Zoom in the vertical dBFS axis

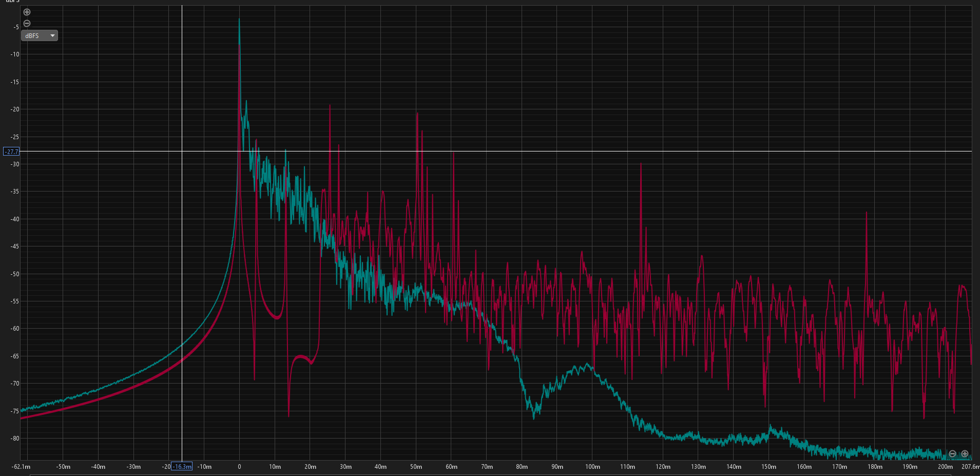(x=27, y=12)
